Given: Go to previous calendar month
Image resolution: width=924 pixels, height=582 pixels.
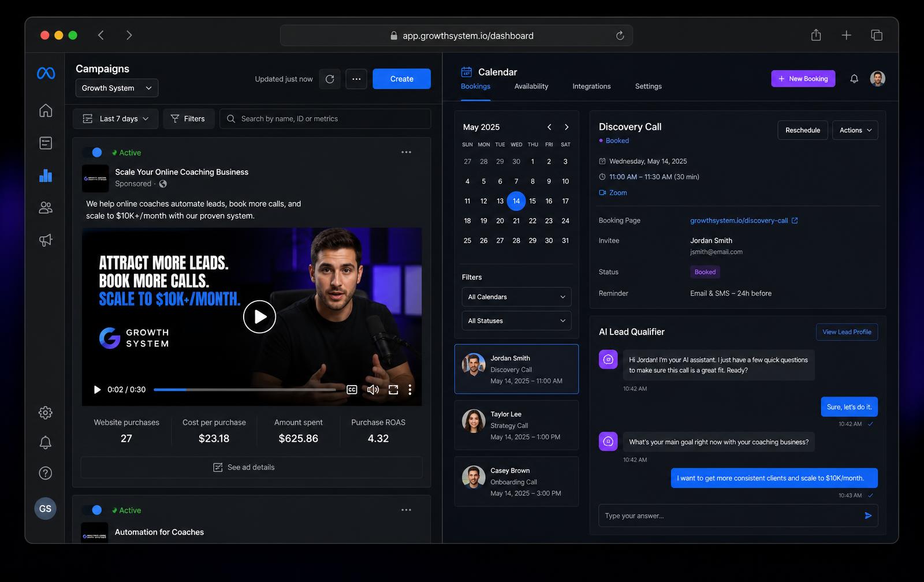Looking at the screenshot, I should coord(549,127).
